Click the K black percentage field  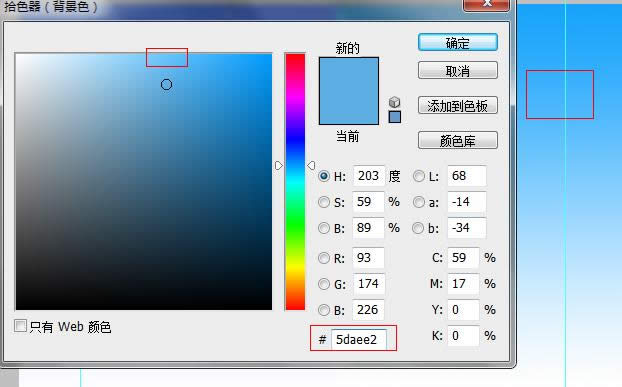[x=463, y=336]
